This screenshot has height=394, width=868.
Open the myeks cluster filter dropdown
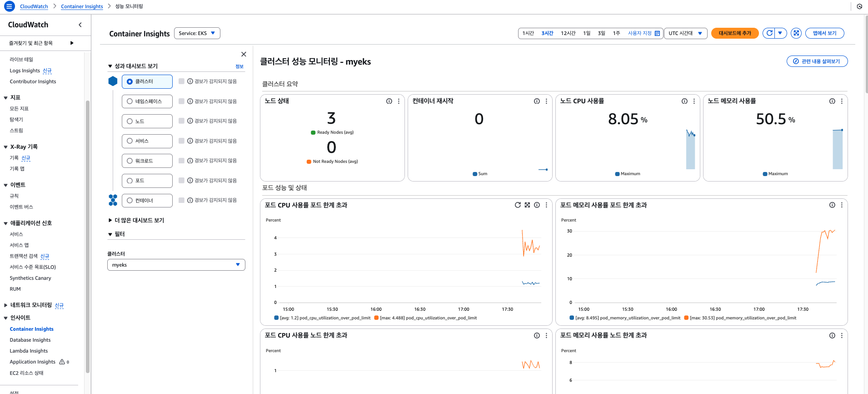tap(176, 265)
